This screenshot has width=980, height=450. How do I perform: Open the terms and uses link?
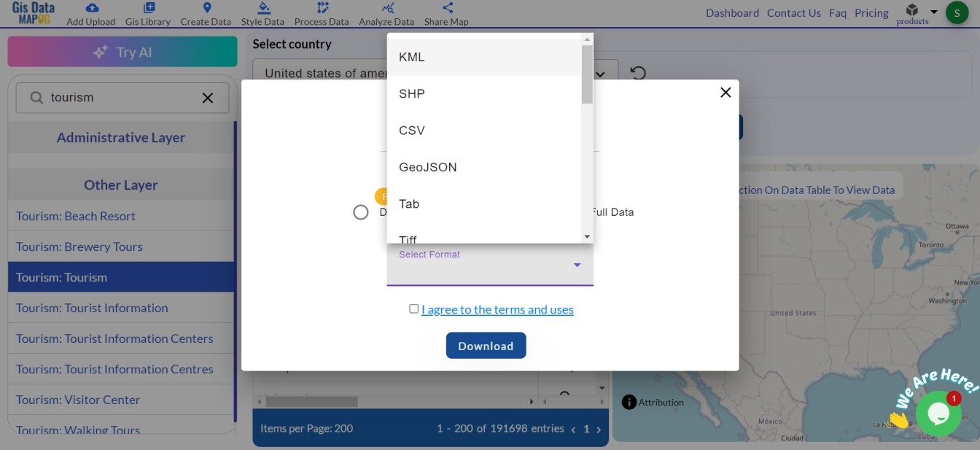tap(497, 309)
